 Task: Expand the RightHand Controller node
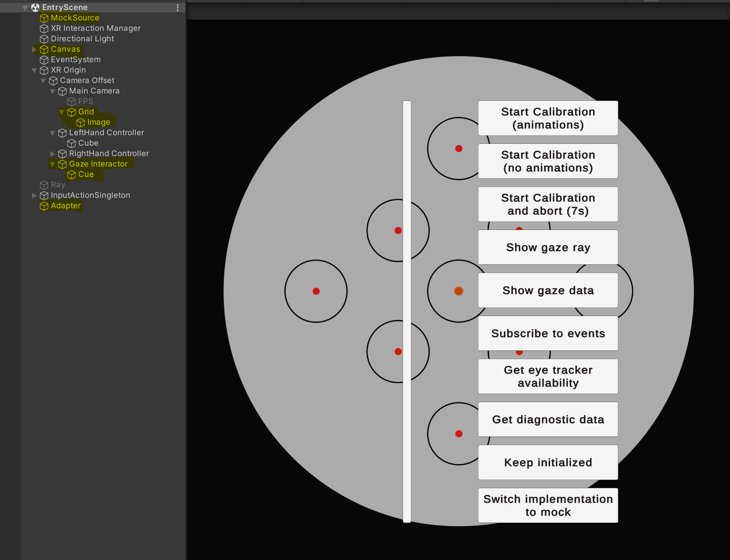(53, 153)
